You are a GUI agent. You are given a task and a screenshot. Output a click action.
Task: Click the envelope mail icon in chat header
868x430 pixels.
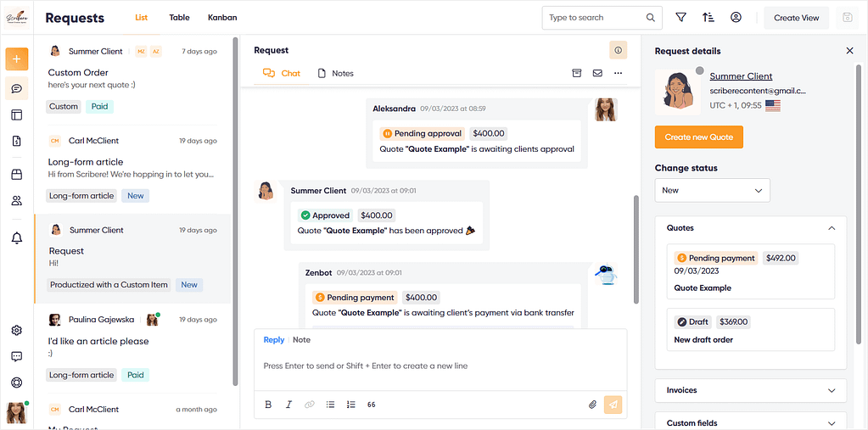(597, 73)
